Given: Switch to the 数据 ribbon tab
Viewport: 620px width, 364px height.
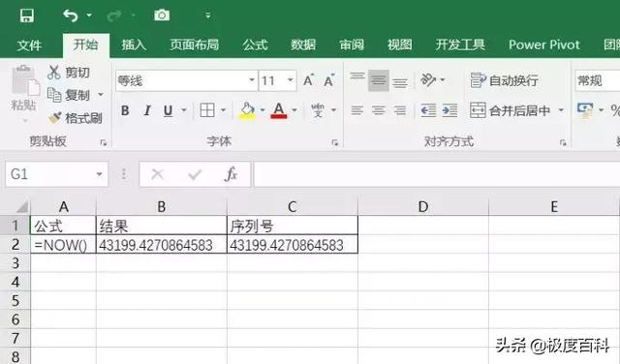Looking at the screenshot, I should (x=303, y=45).
